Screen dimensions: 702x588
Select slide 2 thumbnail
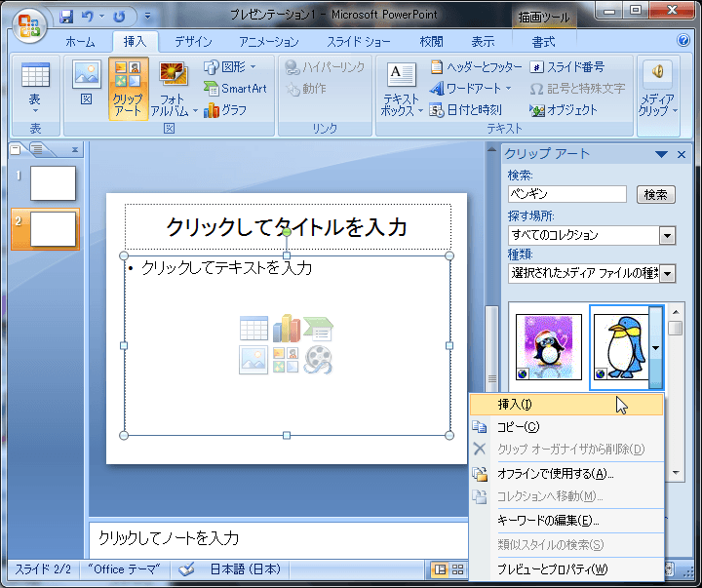53,229
